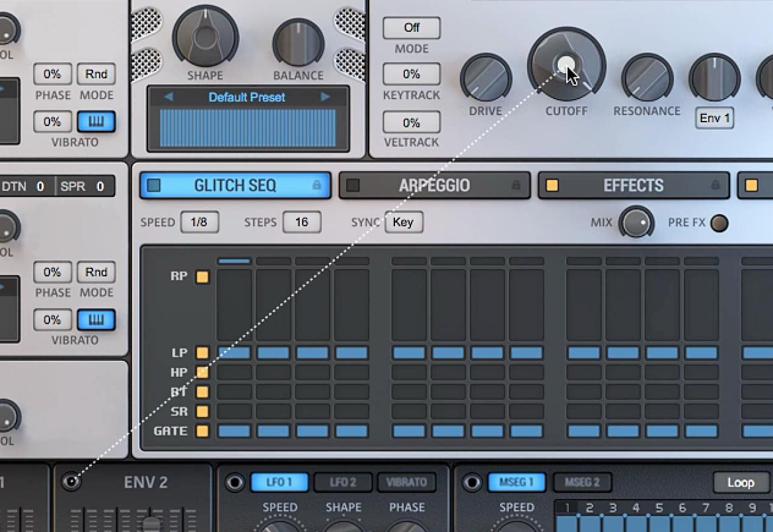
Task: Click upper oscillator VIBRATO 0% field
Action: click(x=52, y=122)
